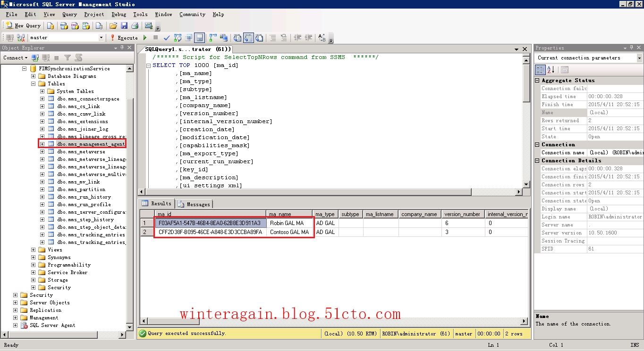644x351 pixels.
Task: Toggle Results to Text icon
Action: pos(237,37)
